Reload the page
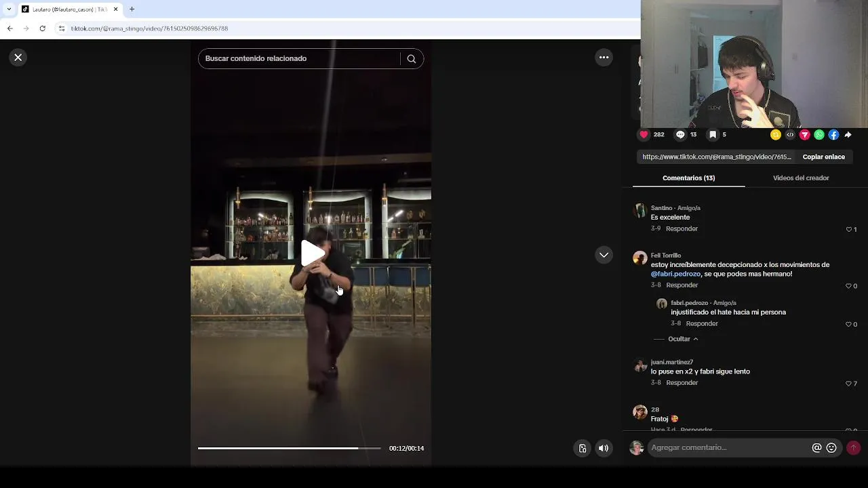 (42, 28)
